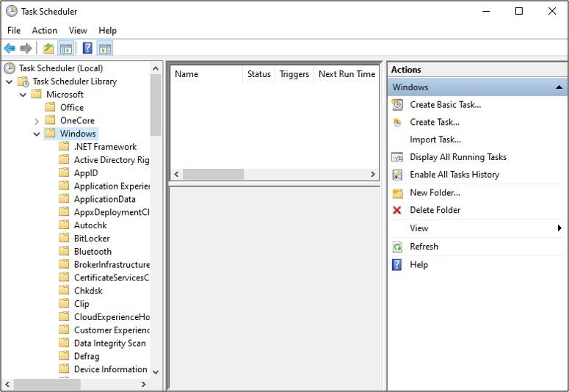Viewport: 569px width, 392px height.
Task: Click the BitLocker folder icon
Action: point(64,238)
